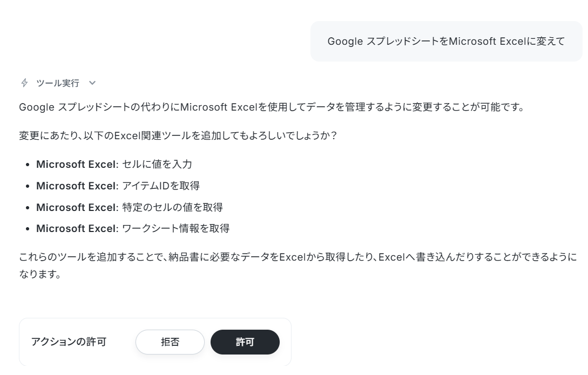This screenshot has height=375, width=588.
Task: Click the bold Microsoft Excel label beside 特定のセルの値を取得
Action: click(x=77, y=207)
